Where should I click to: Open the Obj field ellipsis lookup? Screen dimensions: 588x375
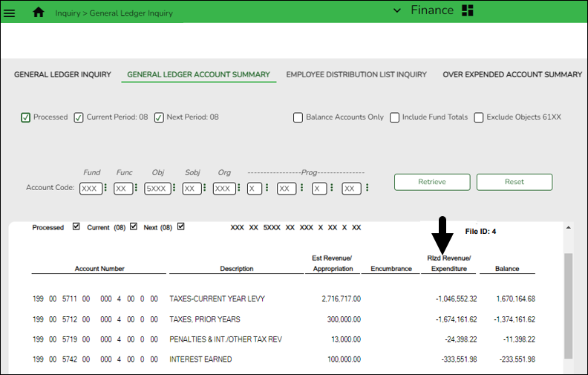[174, 187]
